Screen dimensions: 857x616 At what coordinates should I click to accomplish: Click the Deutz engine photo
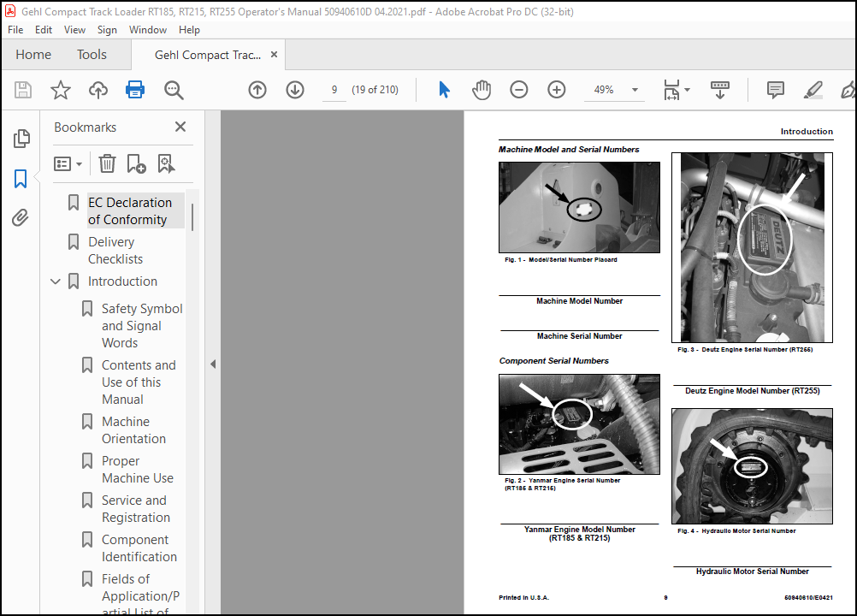tap(752, 247)
